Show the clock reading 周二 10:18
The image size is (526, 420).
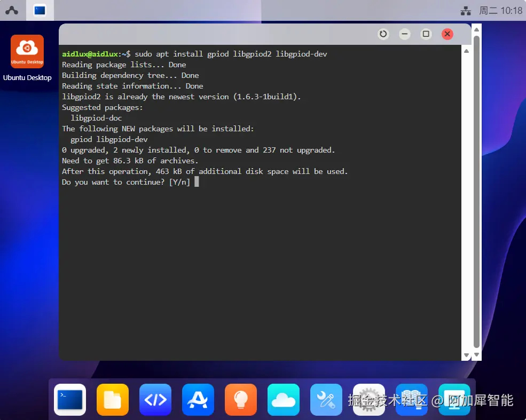coord(500,11)
